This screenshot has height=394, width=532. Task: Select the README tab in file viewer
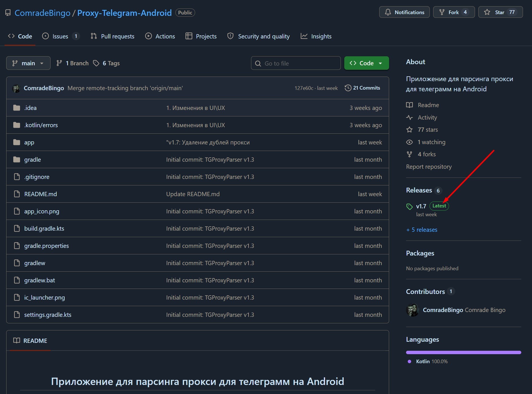coord(30,341)
